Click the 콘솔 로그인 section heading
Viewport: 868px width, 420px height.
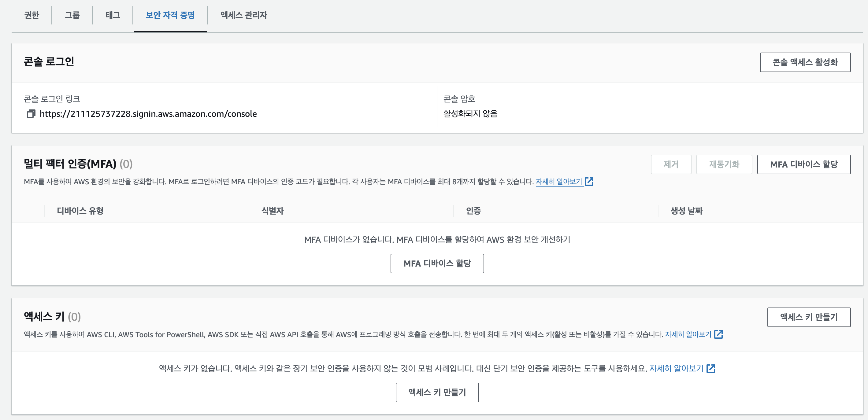(49, 62)
